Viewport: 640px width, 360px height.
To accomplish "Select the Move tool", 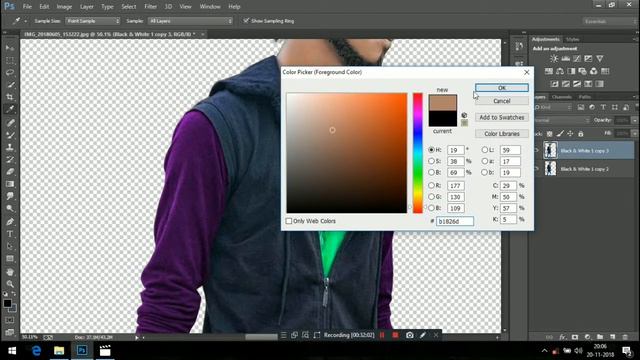I will [10, 48].
